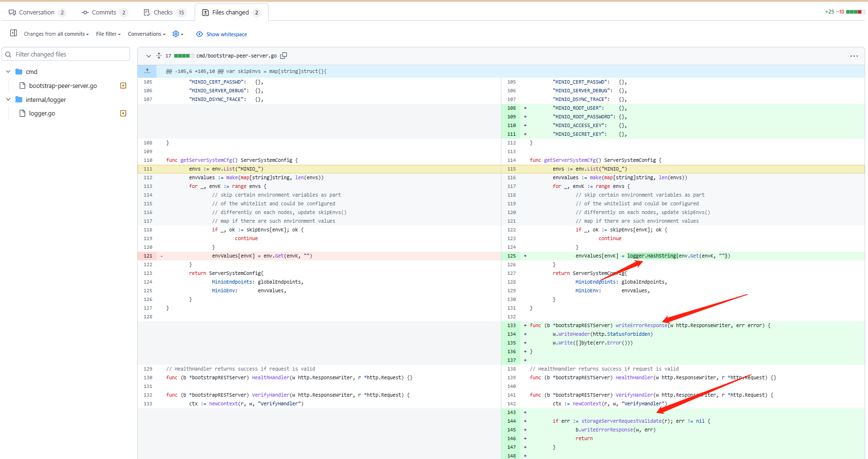
Task: Collapse the internal/logger folder chevron
Action: click(8, 100)
